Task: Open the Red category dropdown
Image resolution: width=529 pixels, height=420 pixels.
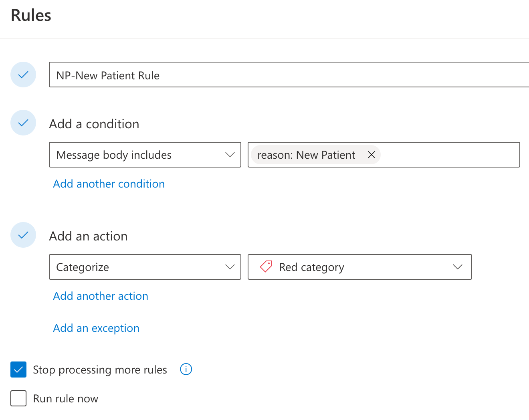Action: click(359, 267)
